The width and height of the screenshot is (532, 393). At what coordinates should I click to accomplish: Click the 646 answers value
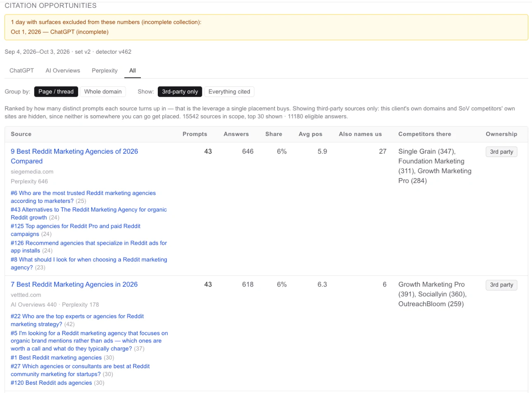coord(248,152)
